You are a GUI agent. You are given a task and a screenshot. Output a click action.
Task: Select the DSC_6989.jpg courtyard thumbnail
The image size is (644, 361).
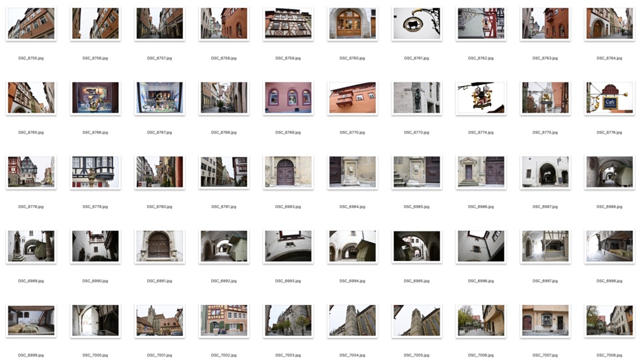pos(31,246)
